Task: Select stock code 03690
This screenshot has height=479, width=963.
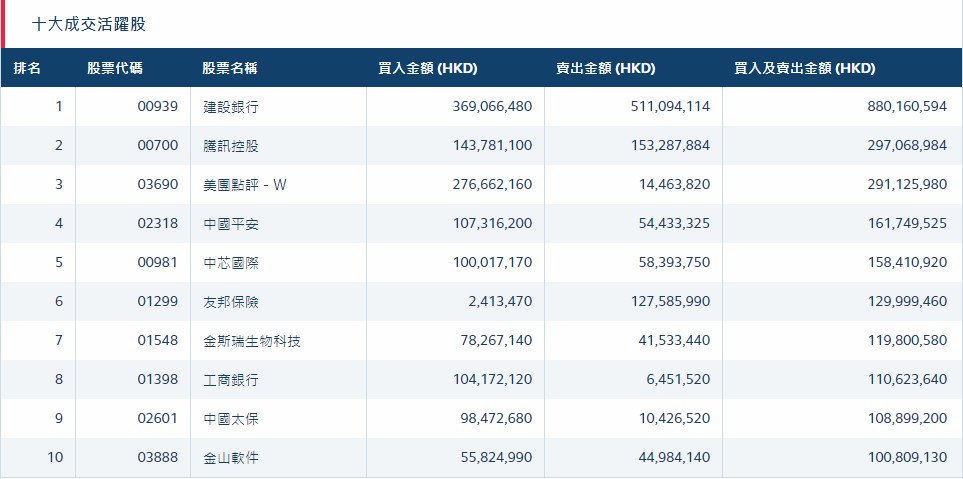Action: (158, 184)
